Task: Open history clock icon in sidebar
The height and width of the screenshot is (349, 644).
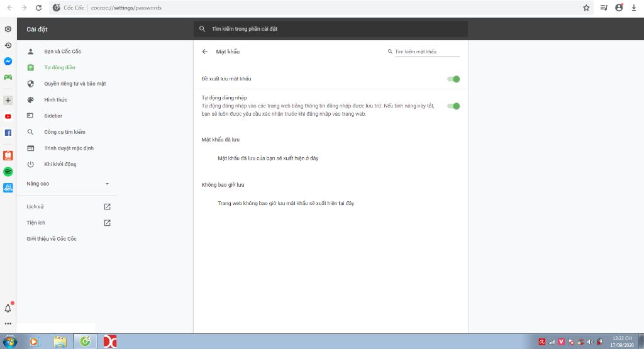Action: 8,45
